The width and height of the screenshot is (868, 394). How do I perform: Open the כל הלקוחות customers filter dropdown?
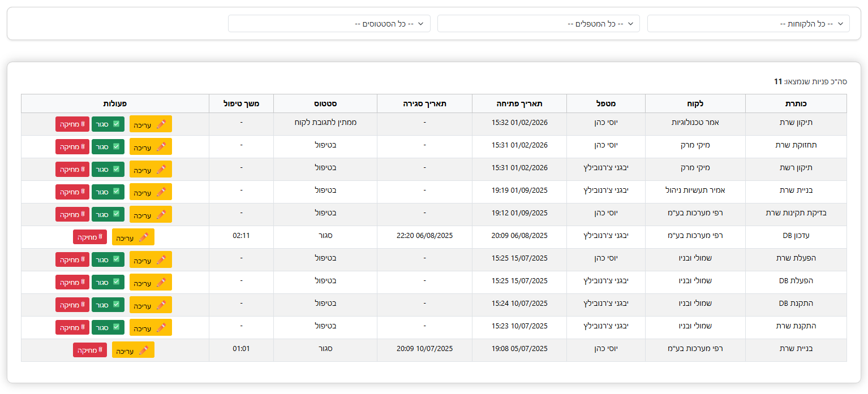click(x=748, y=24)
